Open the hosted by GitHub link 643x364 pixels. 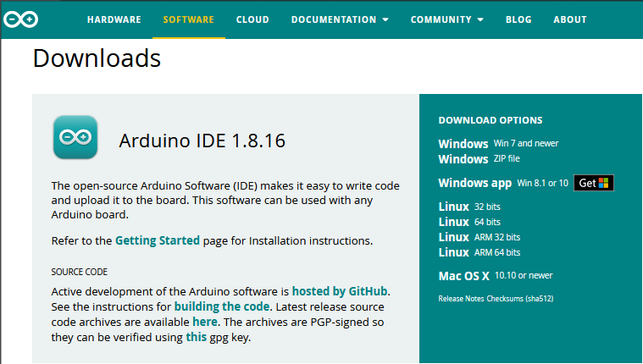tap(340, 291)
